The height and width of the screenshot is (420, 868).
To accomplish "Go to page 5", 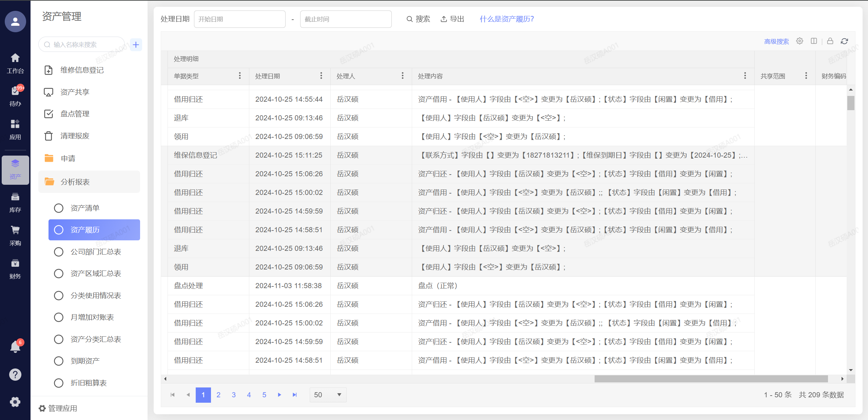I will pyautogui.click(x=264, y=395).
